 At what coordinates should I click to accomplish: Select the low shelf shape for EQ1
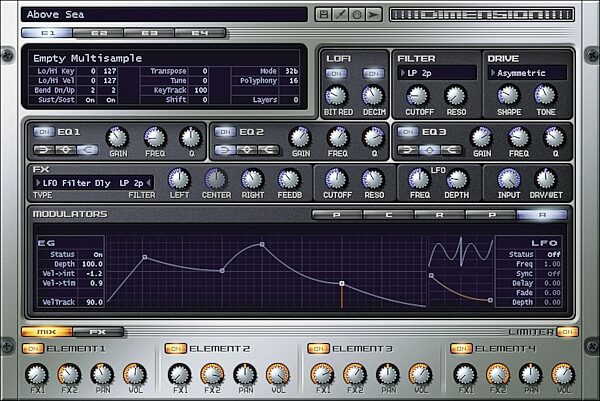(44, 150)
